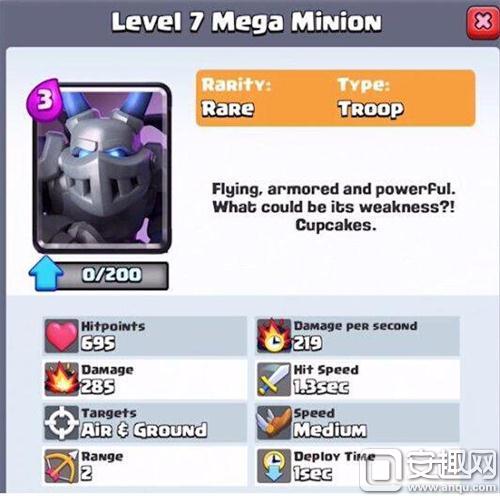Click the Hit Speed sword icon
This screenshot has height=496, width=500.
274,379
